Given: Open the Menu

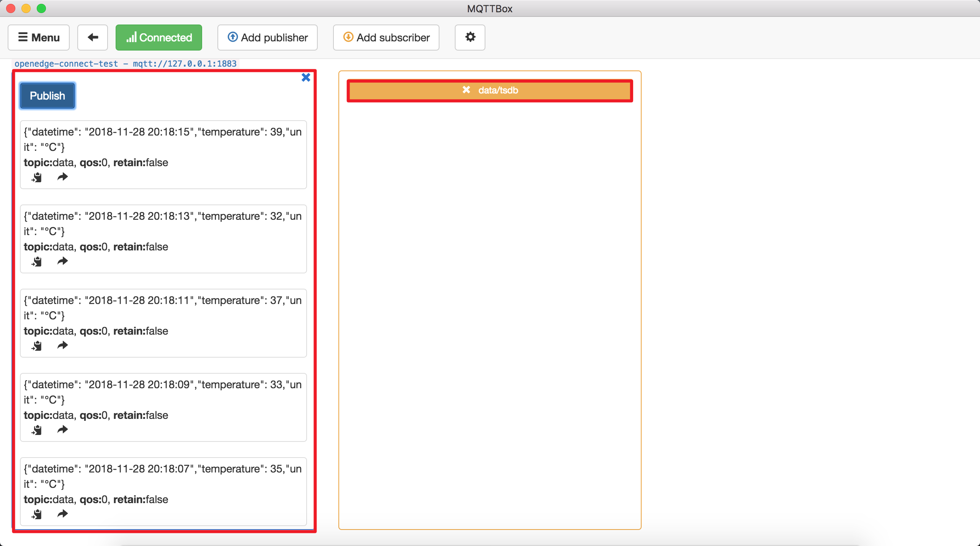Looking at the screenshot, I should (39, 37).
